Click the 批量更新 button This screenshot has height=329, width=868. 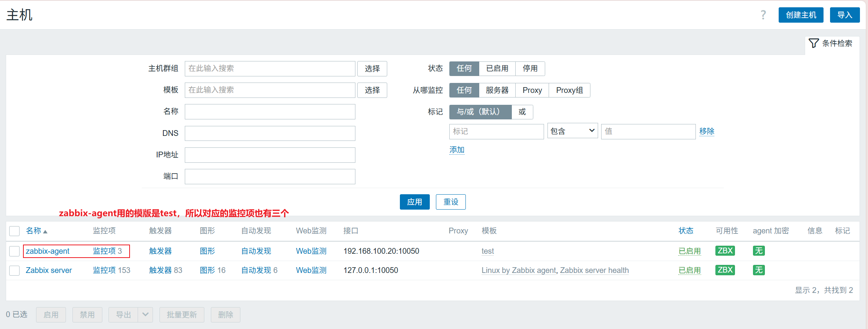[x=182, y=315]
